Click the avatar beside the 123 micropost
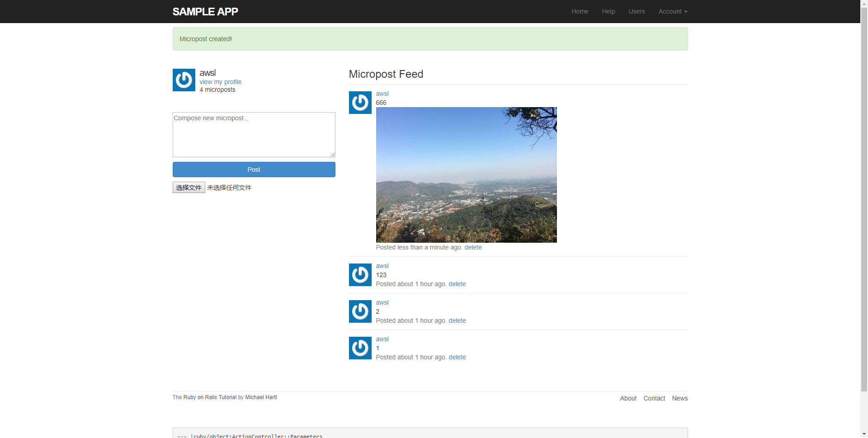 click(360, 275)
